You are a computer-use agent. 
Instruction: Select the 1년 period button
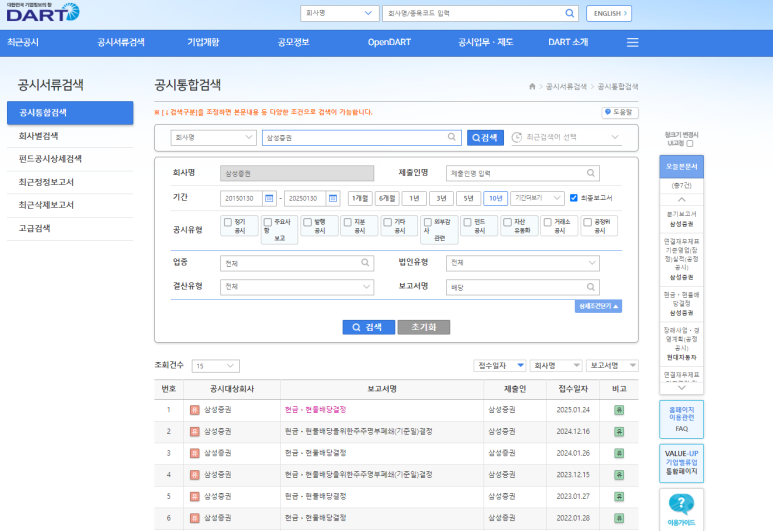tap(414, 198)
